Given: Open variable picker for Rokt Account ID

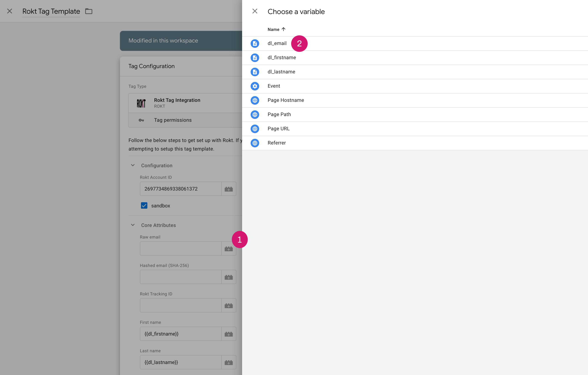Looking at the screenshot, I should click(x=229, y=189).
